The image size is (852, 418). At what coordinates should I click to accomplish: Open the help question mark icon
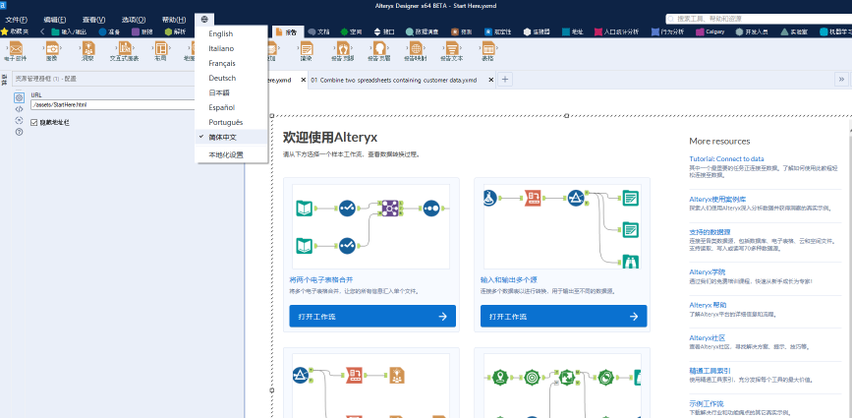19,132
